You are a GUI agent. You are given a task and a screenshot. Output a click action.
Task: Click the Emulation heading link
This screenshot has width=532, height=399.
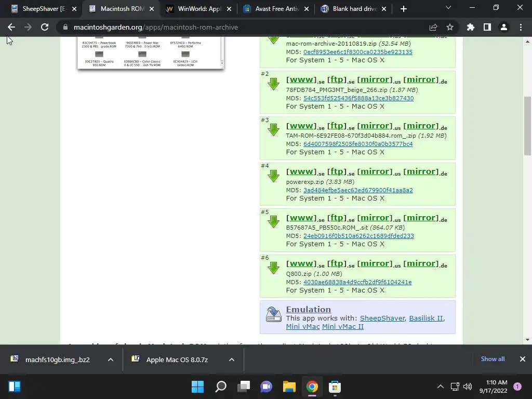[x=309, y=310]
